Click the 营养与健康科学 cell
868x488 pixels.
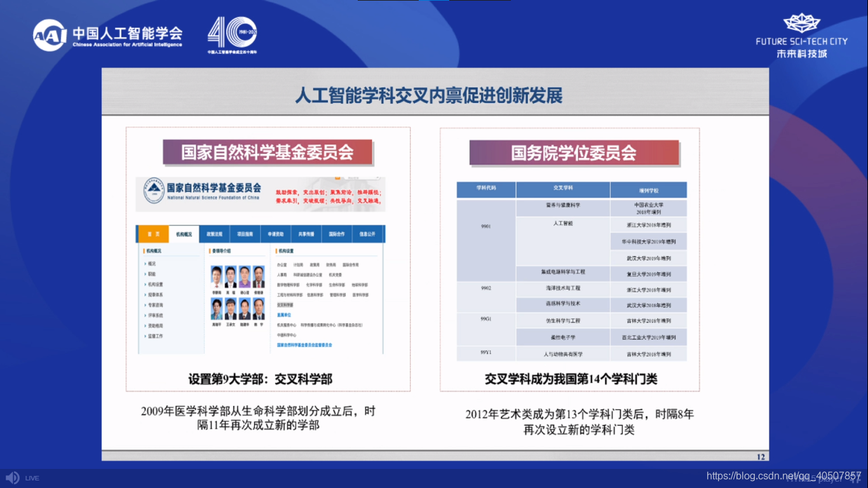click(563, 208)
